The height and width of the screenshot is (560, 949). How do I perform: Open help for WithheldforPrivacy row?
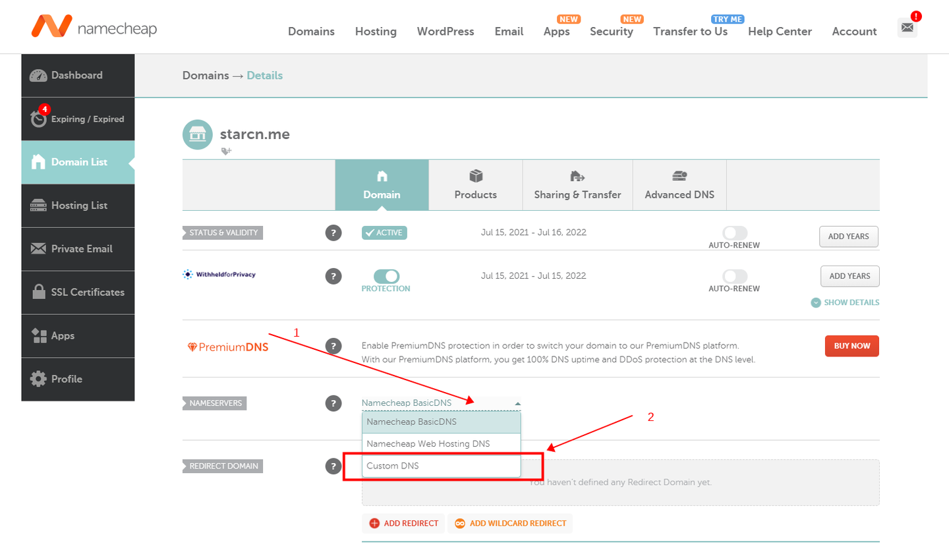pos(333,276)
